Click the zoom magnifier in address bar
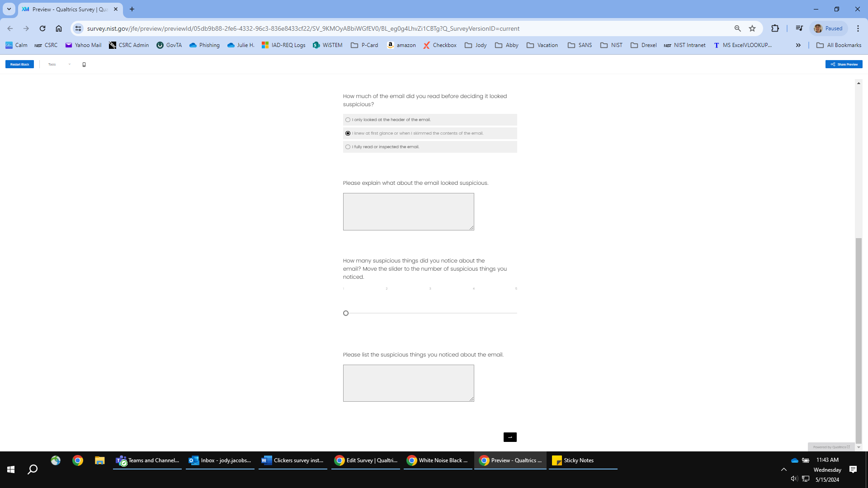Screen dimensions: 868x488 pyautogui.click(x=737, y=28)
